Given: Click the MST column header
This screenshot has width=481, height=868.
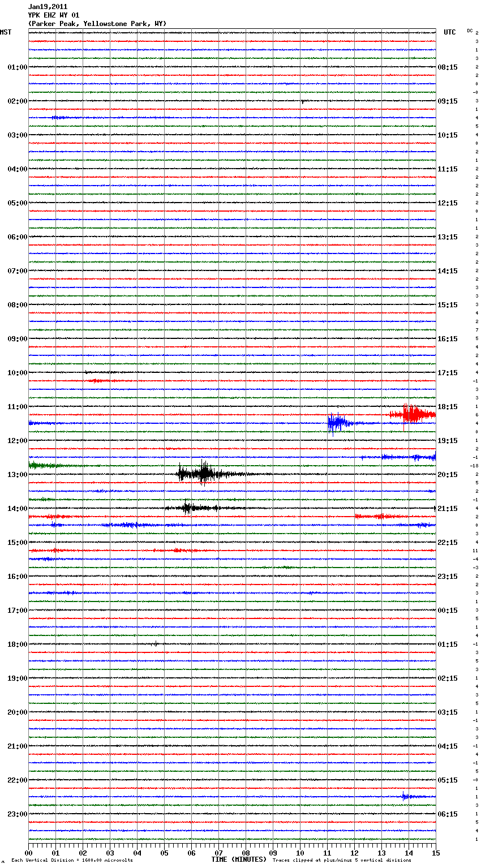Looking at the screenshot, I should (x=6, y=32).
